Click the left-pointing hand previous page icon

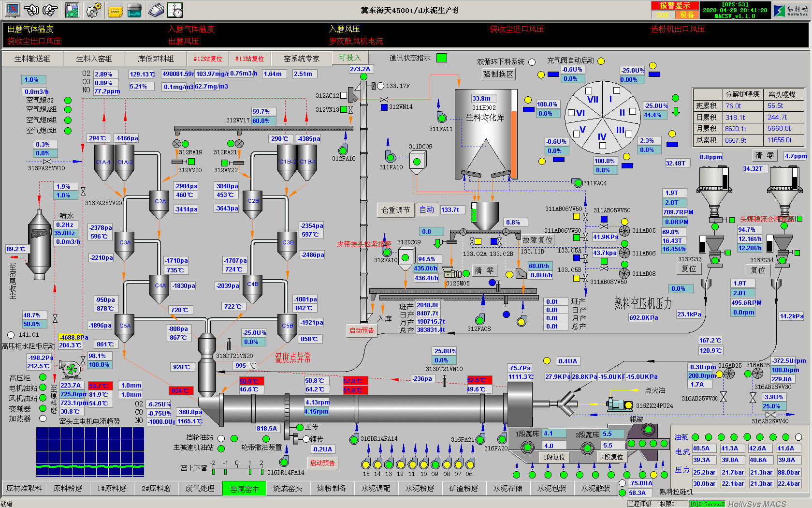(x=31, y=10)
